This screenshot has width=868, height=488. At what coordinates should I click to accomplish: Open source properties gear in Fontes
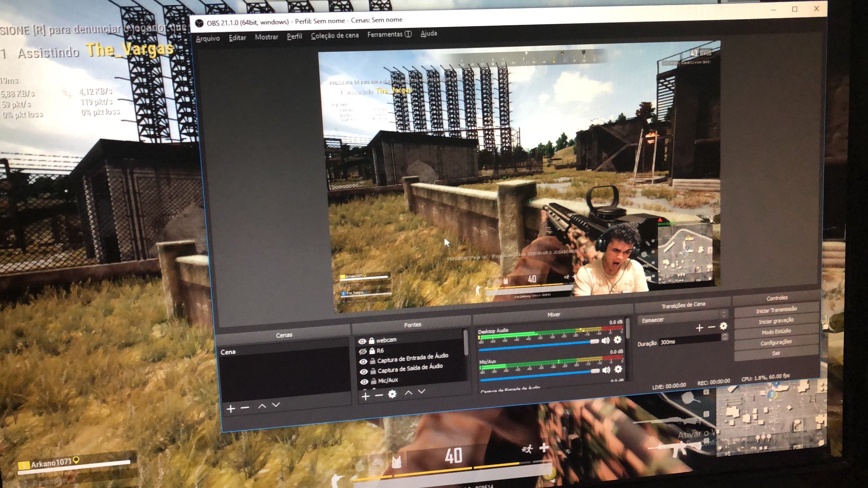click(x=392, y=394)
